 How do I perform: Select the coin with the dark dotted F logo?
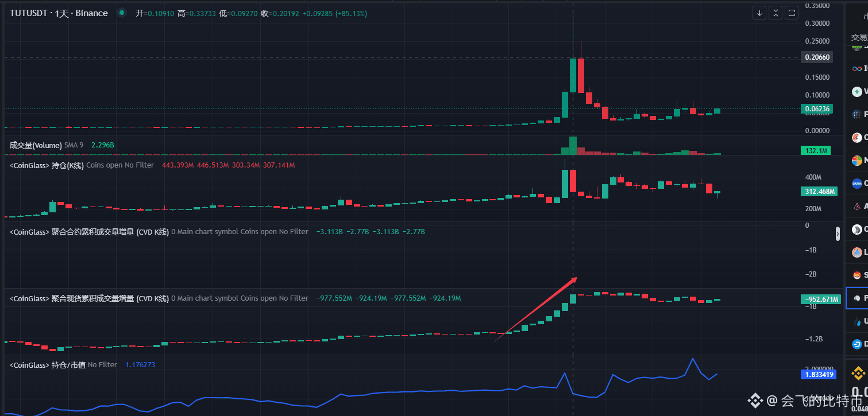coord(858,114)
